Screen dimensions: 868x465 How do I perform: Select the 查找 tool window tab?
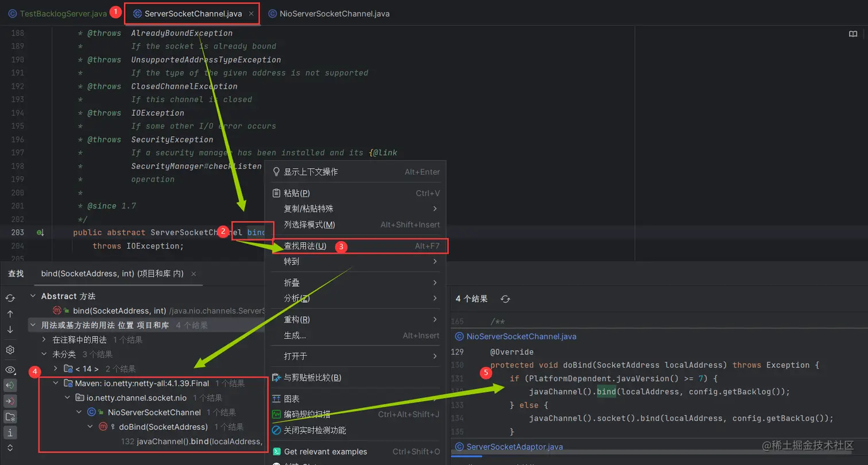click(x=15, y=274)
